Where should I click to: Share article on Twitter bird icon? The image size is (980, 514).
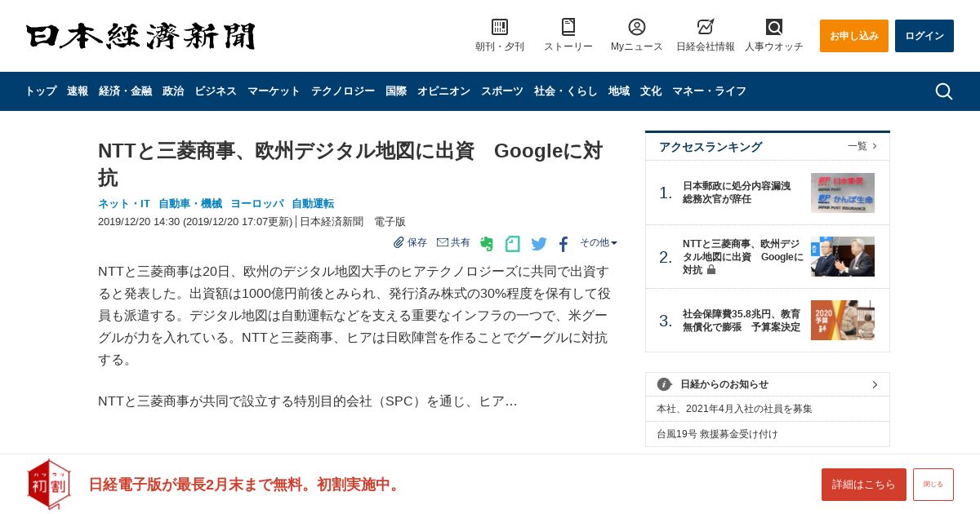click(x=539, y=244)
